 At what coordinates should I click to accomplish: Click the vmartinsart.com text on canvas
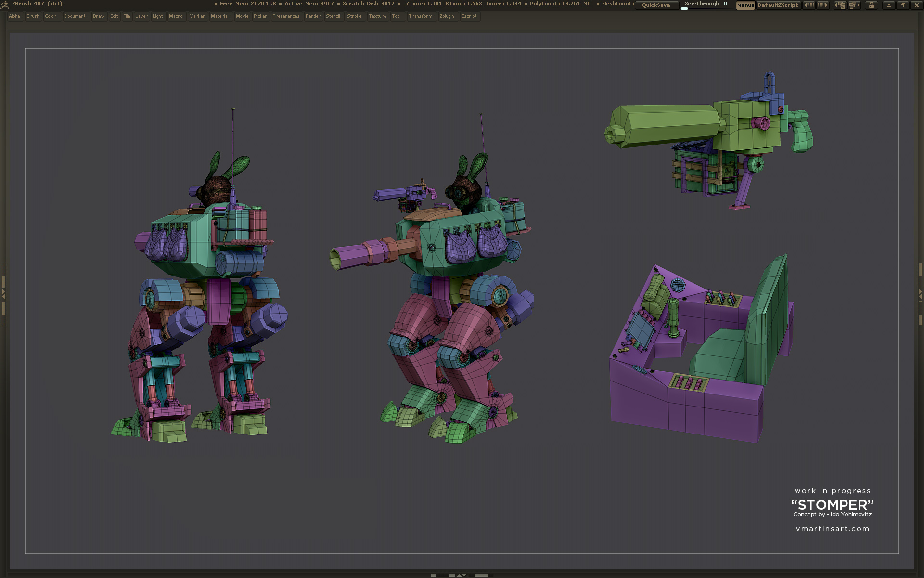pos(833,529)
